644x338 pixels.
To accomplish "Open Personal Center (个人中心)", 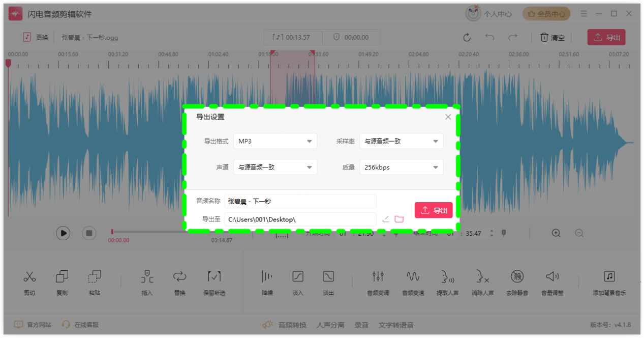I will click(x=488, y=14).
